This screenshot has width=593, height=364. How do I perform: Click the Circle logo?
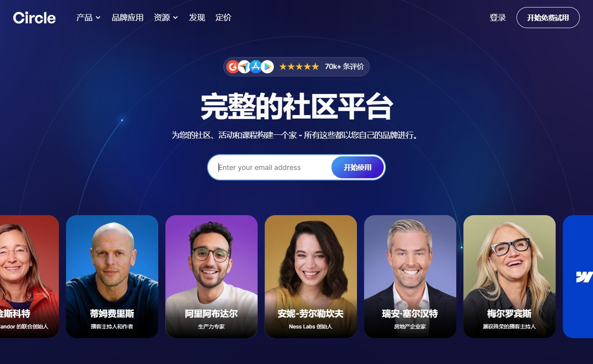34,18
